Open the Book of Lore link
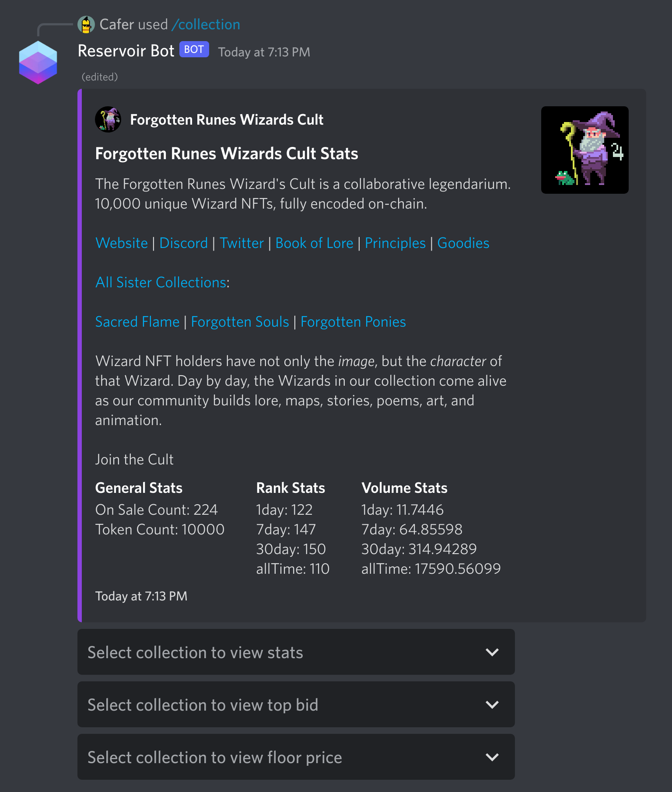Image resolution: width=672 pixels, height=792 pixels. [x=315, y=243]
